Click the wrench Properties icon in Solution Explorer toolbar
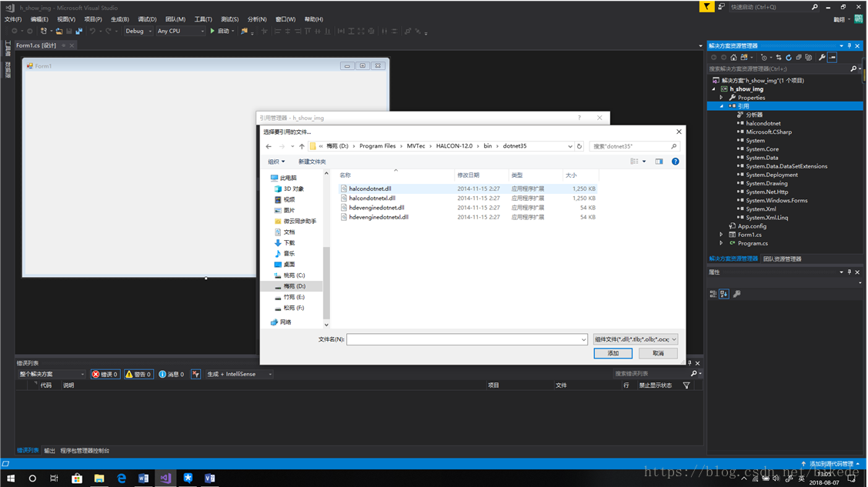This screenshot has width=868, height=487. 822,58
